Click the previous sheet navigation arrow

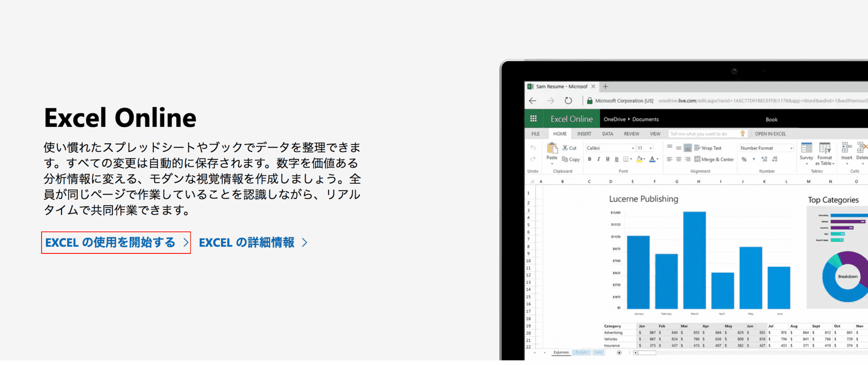535,352
